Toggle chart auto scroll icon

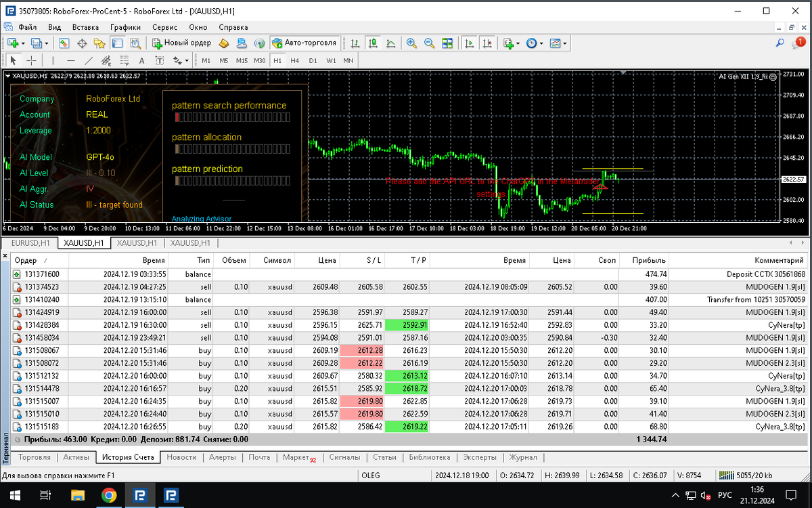coord(468,43)
